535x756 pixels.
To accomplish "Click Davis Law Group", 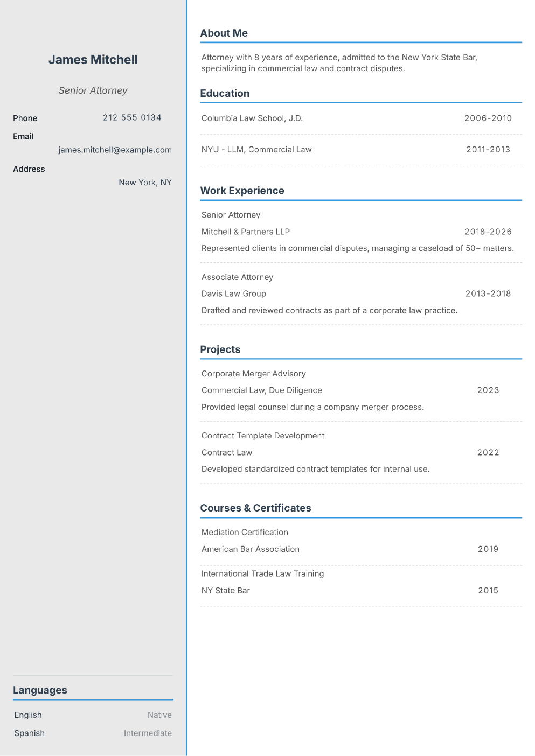I will [234, 293].
